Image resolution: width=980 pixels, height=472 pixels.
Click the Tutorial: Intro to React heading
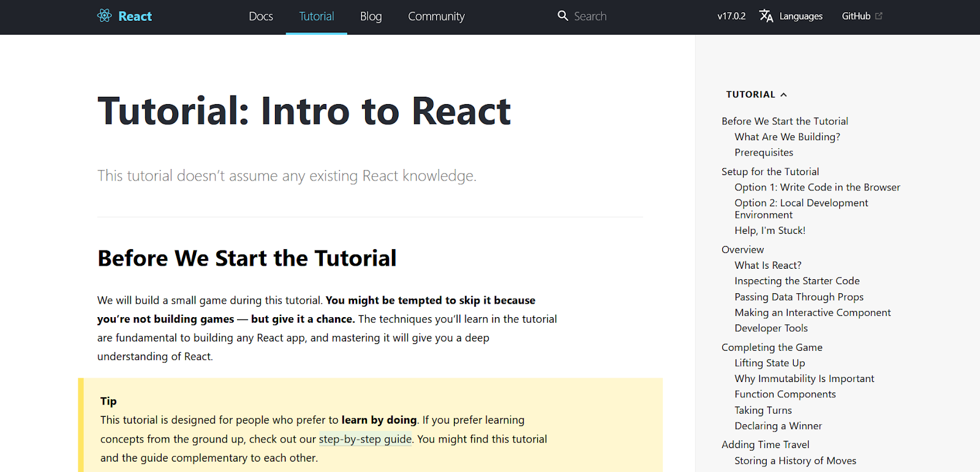coord(304,111)
